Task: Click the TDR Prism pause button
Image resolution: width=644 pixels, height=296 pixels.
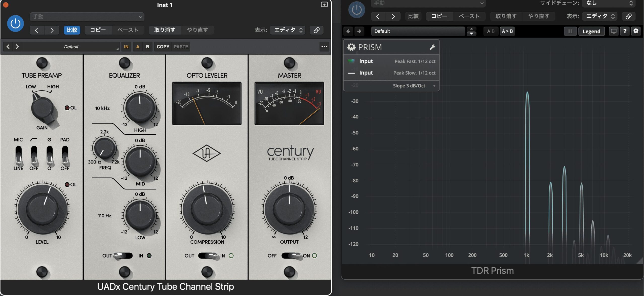Action: (x=570, y=31)
